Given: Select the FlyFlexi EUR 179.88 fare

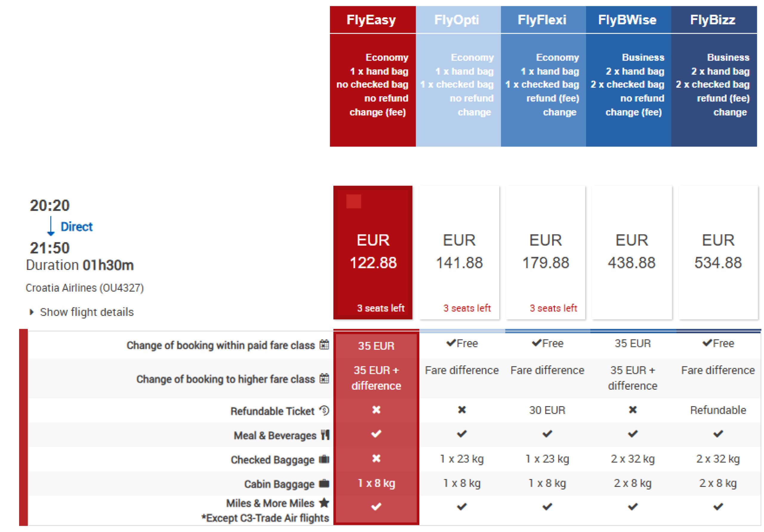Looking at the screenshot, I should tap(545, 252).
